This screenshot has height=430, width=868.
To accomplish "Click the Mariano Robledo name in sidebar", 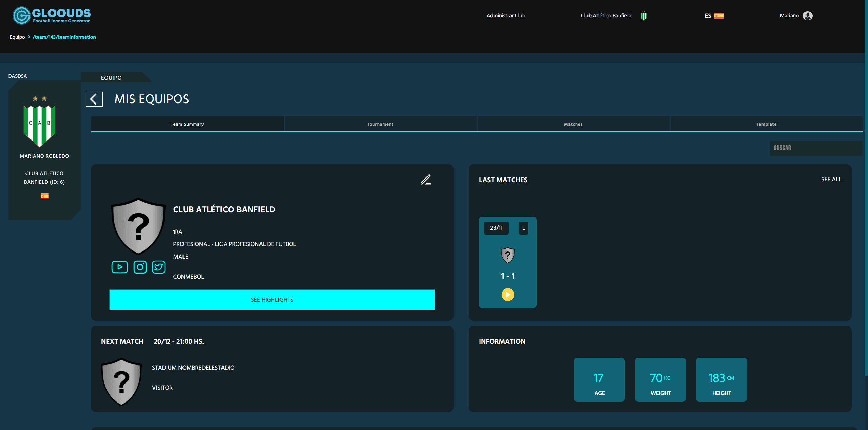I will (x=44, y=156).
